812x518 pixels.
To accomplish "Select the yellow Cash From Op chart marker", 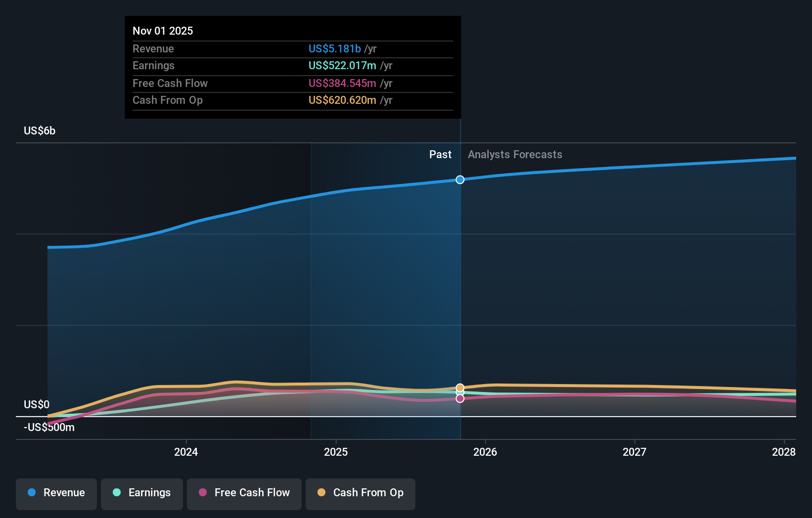I will (x=460, y=387).
